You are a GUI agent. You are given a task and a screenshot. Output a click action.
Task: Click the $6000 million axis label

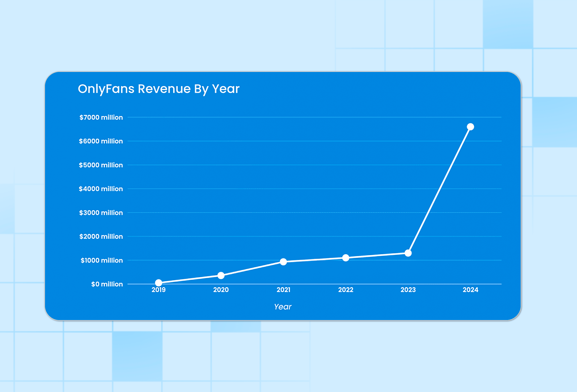point(101,141)
